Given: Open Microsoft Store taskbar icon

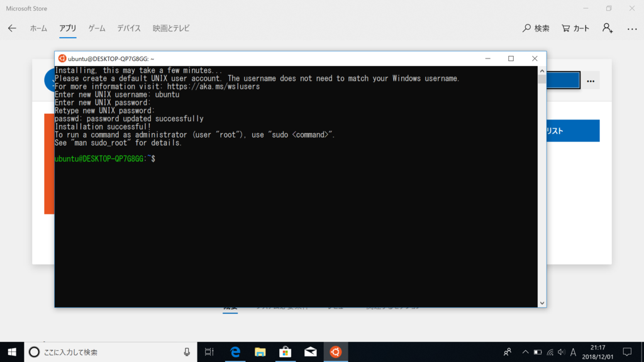Looking at the screenshot, I should pyautogui.click(x=286, y=352).
